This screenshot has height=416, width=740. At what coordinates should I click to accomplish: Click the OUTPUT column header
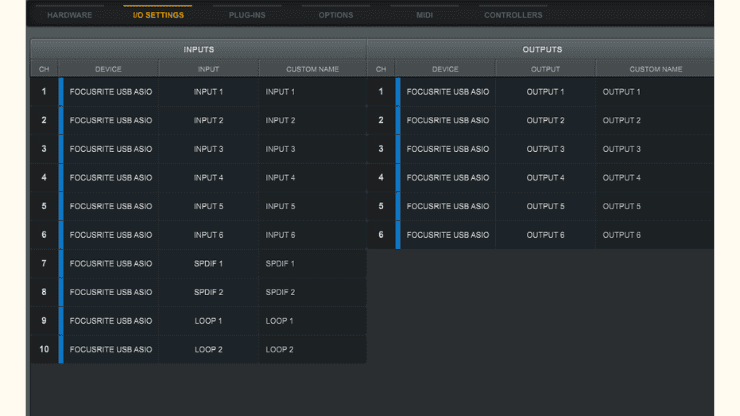546,69
